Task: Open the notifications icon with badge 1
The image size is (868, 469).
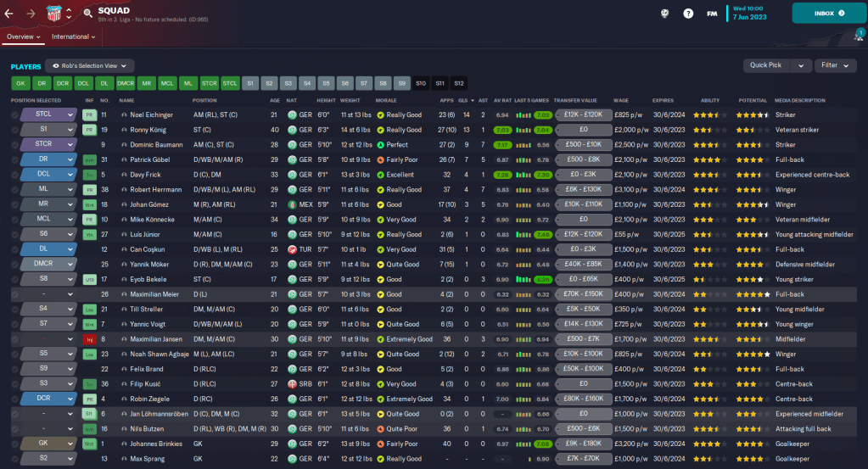Action: click(x=858, y=36)
